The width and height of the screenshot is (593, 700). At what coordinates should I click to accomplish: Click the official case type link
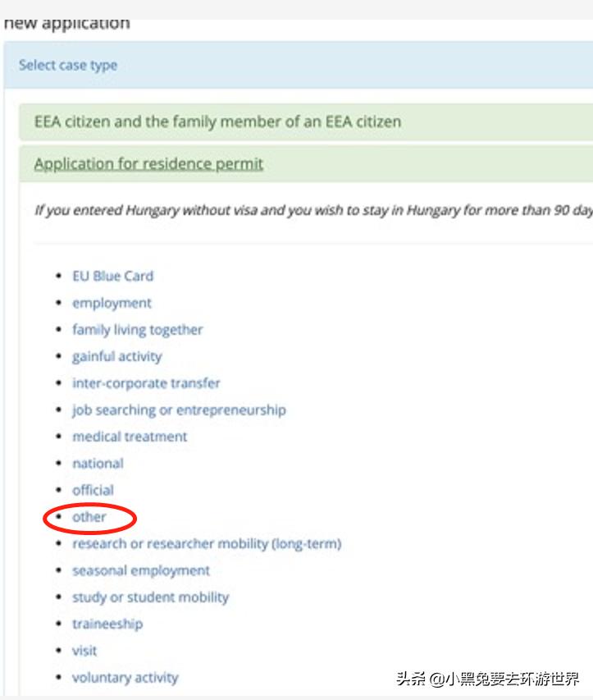coord(93,491)
